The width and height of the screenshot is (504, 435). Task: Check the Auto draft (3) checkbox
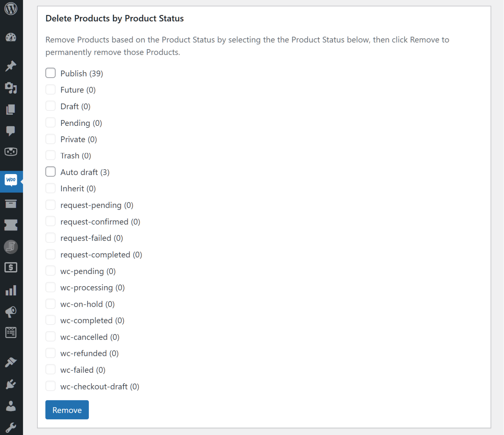50,171
